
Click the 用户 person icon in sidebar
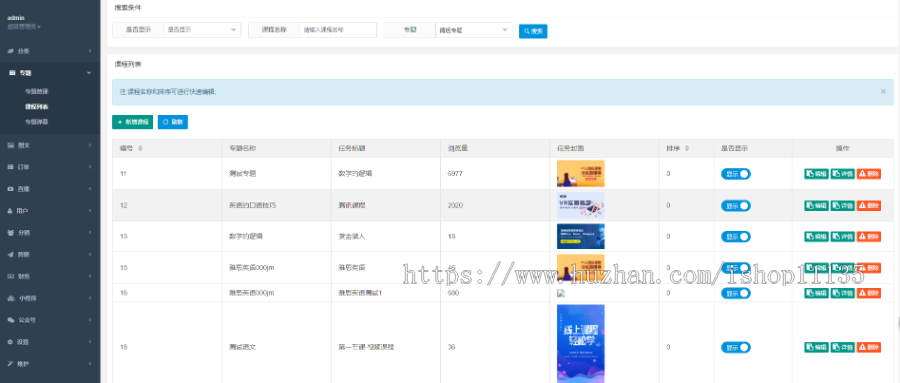coord(10,211)
